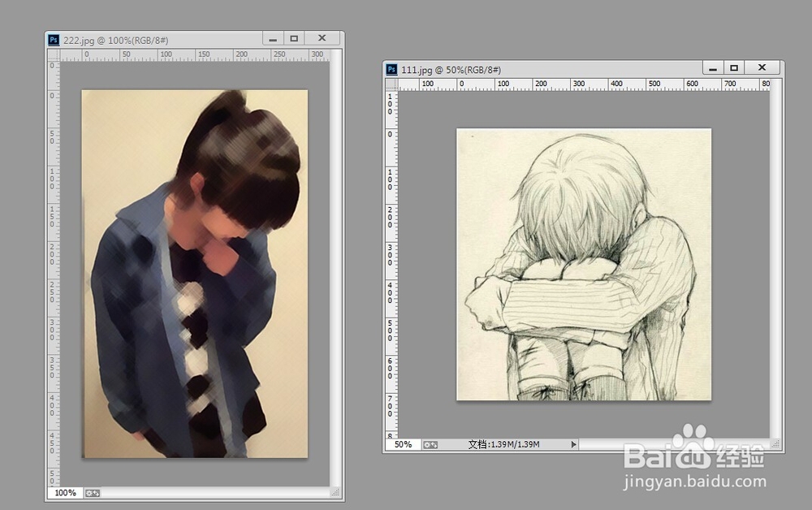Click the vertical scrollbar of 111.jpg window
The height and width of the screenshot is (510, 812).
(775, 259)
